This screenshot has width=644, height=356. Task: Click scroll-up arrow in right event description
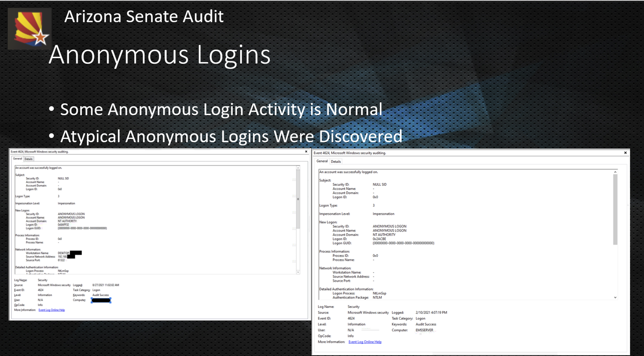(615, 172)
